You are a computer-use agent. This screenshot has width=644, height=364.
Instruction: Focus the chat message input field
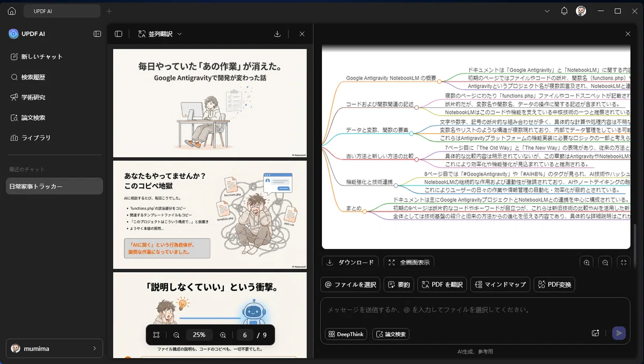click(x=475, y=310)
